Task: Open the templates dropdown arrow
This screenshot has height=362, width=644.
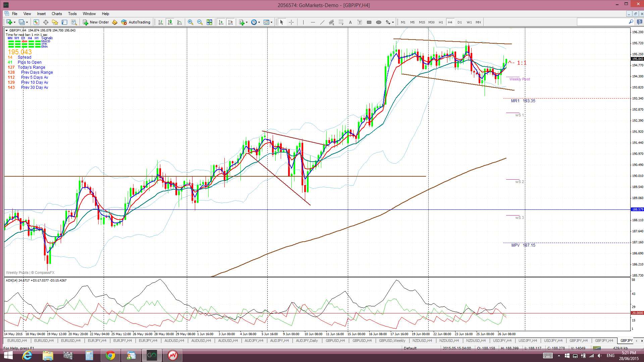Action: pyautogui.click(x=271, y=22)
